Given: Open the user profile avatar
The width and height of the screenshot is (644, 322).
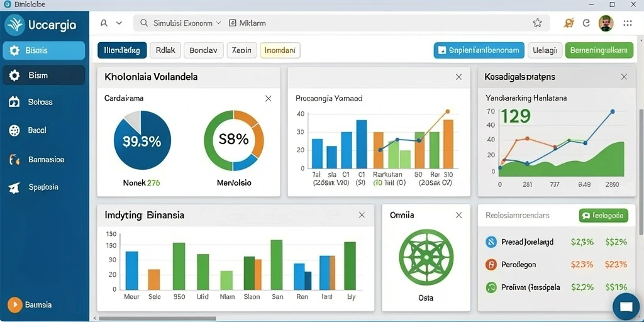Looking at the screenshot, I should 606,23.
